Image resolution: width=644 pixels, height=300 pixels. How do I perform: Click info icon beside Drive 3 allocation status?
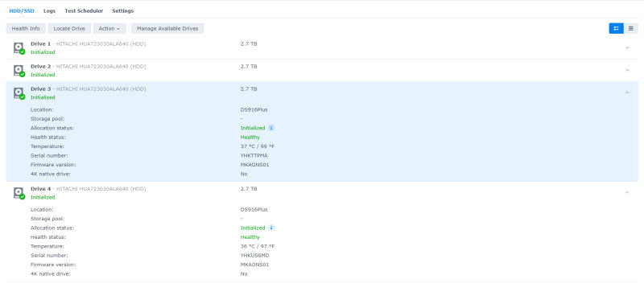[x=271, y=128]
